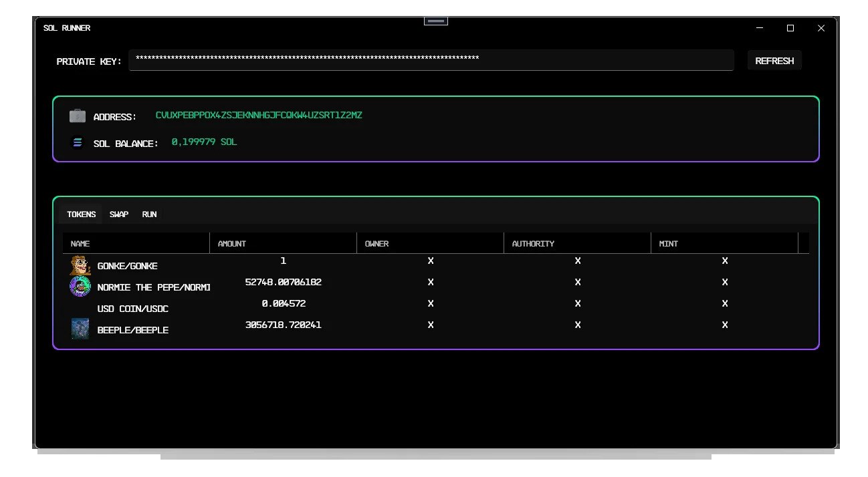Toggle AUTHORITY for NORMIE THE PEPE
868x477 pixels.
(577, 282)
